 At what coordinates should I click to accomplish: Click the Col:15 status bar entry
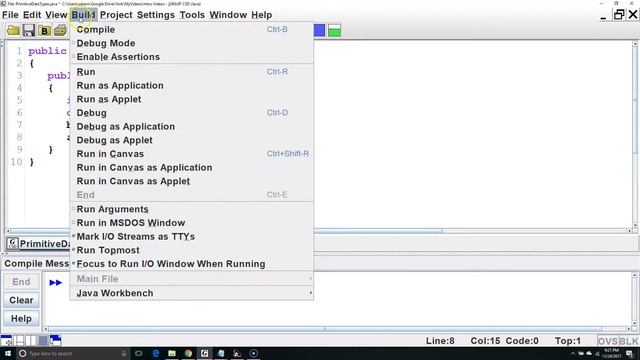click(485, 341)
